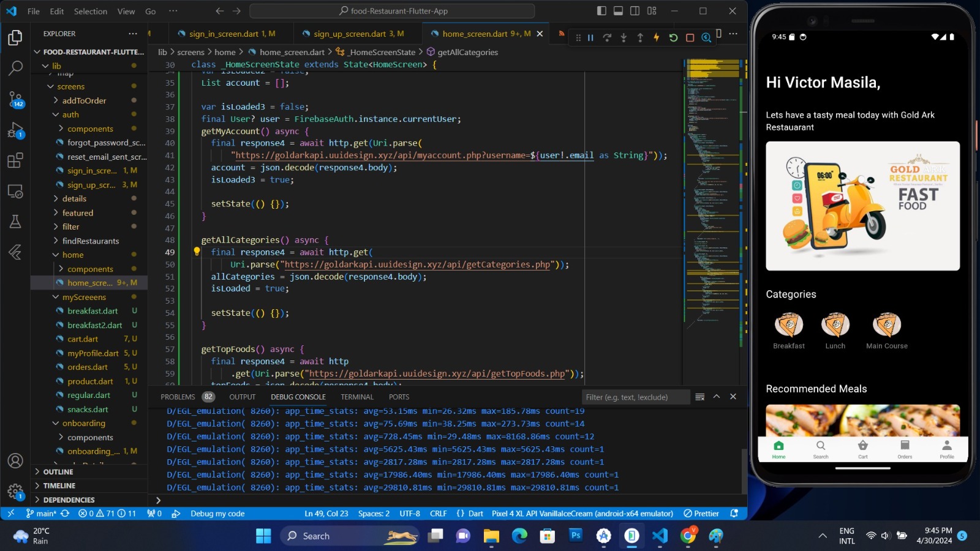Click the debug console filter field
Image resolution: width=980 pixels, height=551 pixels.
(x=634, y=397)
